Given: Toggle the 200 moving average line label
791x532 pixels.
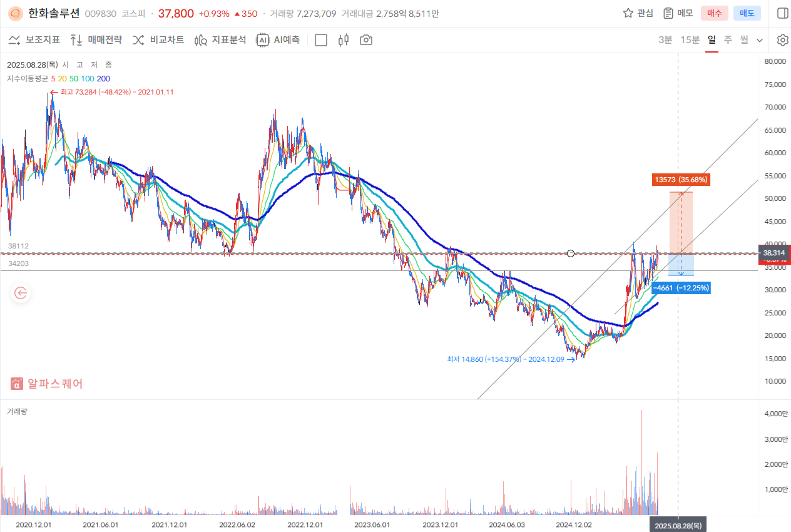Looking at the screenshot, I should tap(103, 79).
